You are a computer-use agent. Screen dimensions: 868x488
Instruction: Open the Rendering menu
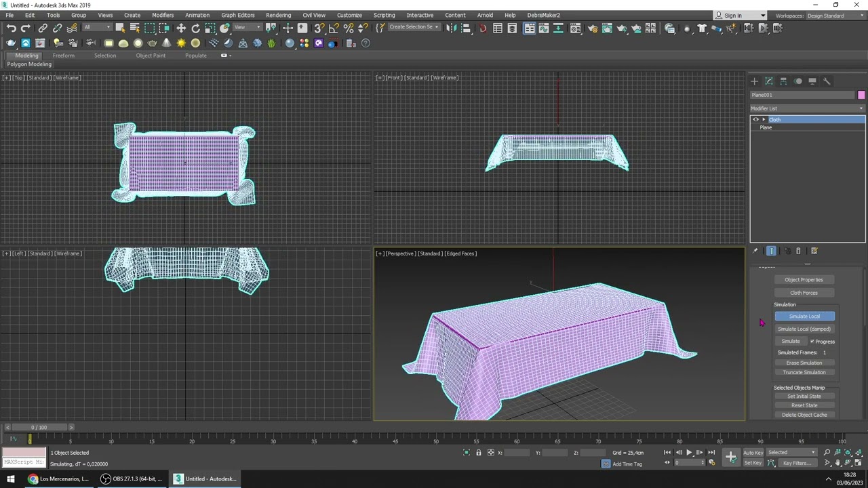coord(278,15)
